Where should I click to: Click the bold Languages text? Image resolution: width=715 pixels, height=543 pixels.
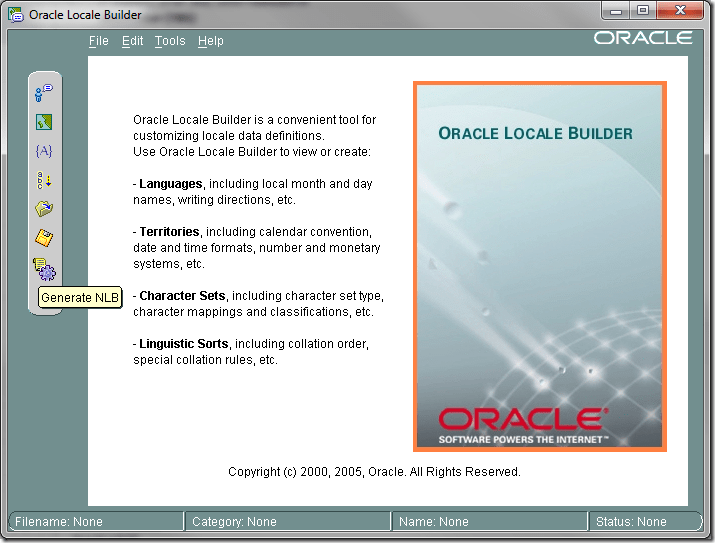[x=171, y=184]
